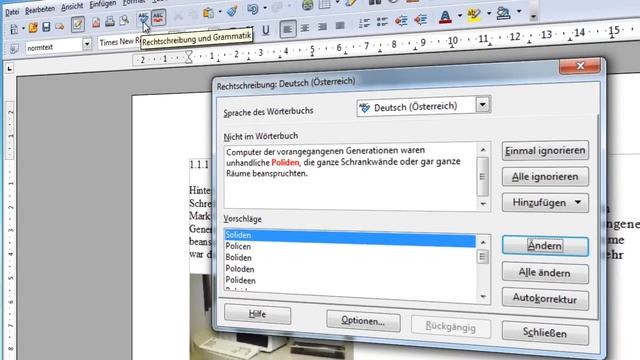The width and height of the screenshot is (640, 360).
Task: Click the normtext paragraph style field
Action: pyautogui.click(x=54, y=47)
